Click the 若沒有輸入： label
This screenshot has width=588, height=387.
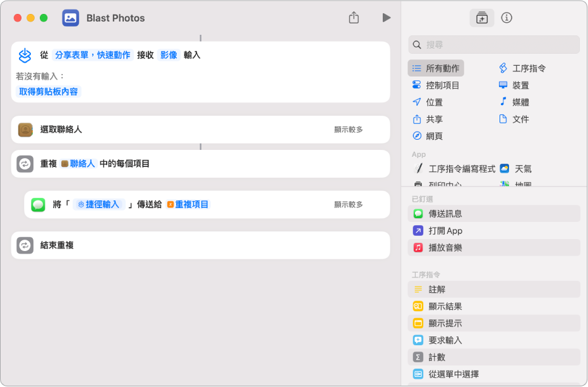(40, 77)
